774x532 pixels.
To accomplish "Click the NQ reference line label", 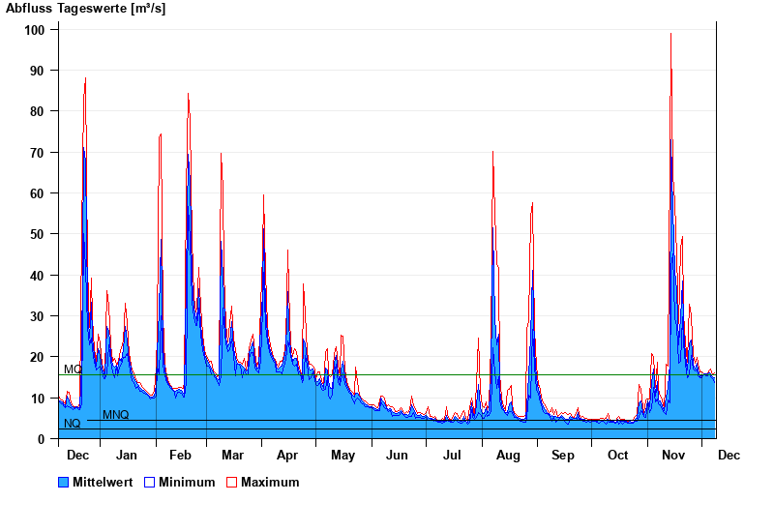I will click(x=73, y=424).
